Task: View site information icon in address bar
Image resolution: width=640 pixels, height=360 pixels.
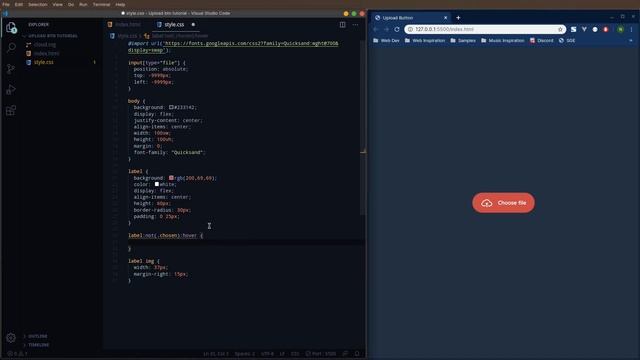Action: [x=410, y=29]
